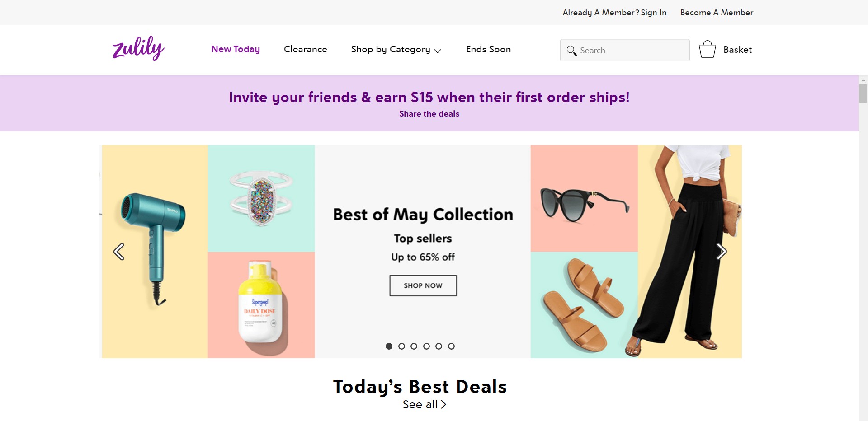Viewport: 868px width, 421px height.
Task: Go to previous carousel slide arrow
Action: tap(119, 252)
